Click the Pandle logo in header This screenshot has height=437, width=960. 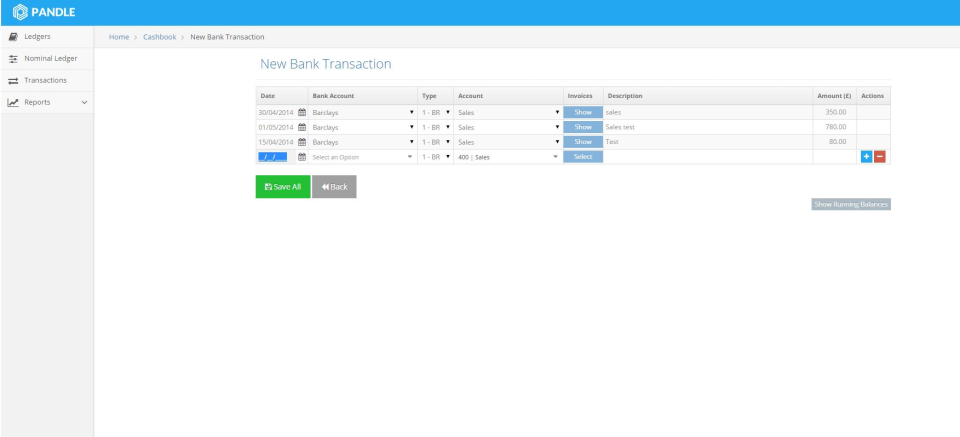click(46, 13)
